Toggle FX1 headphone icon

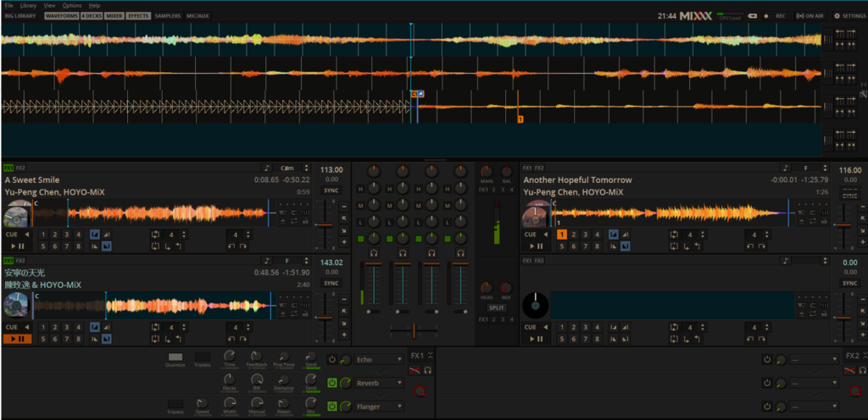427,370
